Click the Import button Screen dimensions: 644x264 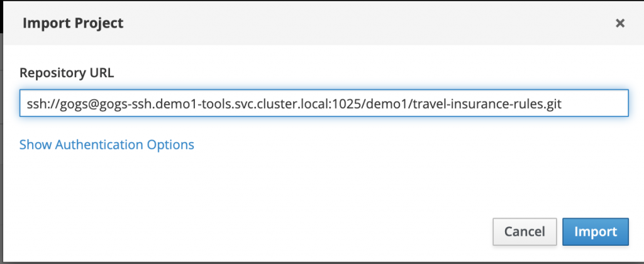(595, 231)
